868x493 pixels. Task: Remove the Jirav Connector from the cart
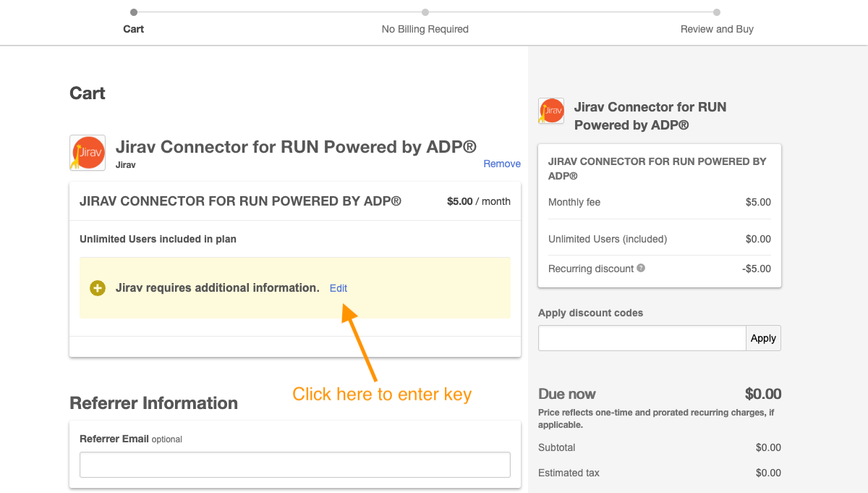pos(502,164)
